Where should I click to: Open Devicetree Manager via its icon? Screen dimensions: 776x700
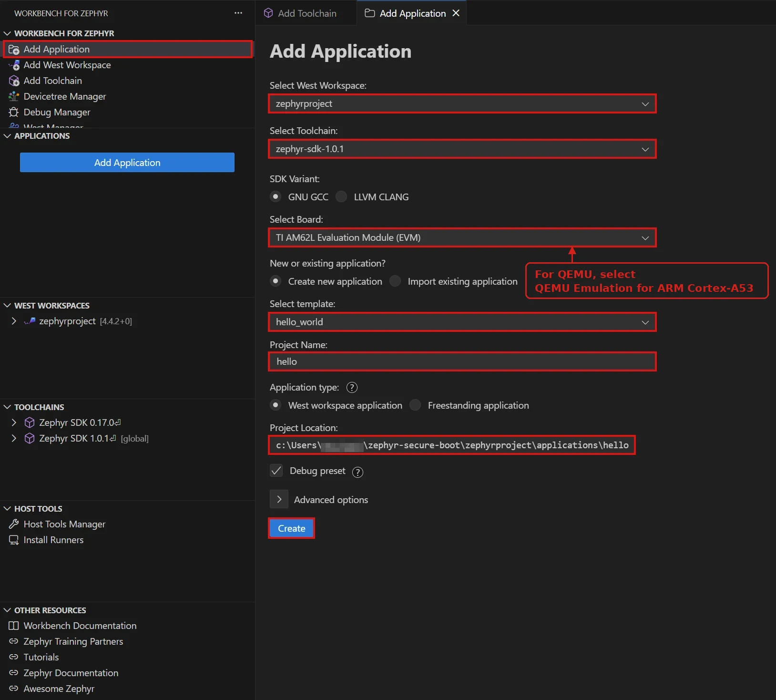pos(14,97)
